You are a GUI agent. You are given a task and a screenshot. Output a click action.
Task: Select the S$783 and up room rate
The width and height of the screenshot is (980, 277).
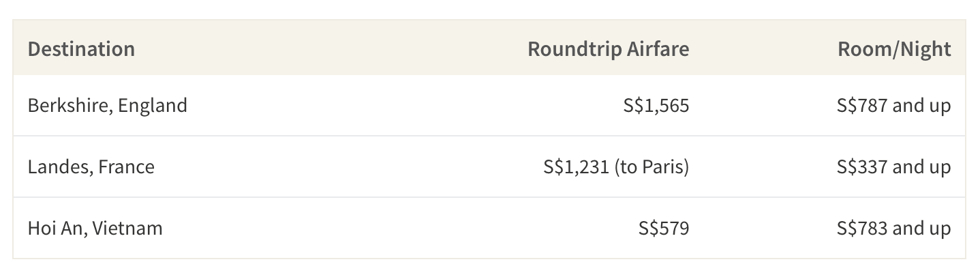click(x=894, y=228)
